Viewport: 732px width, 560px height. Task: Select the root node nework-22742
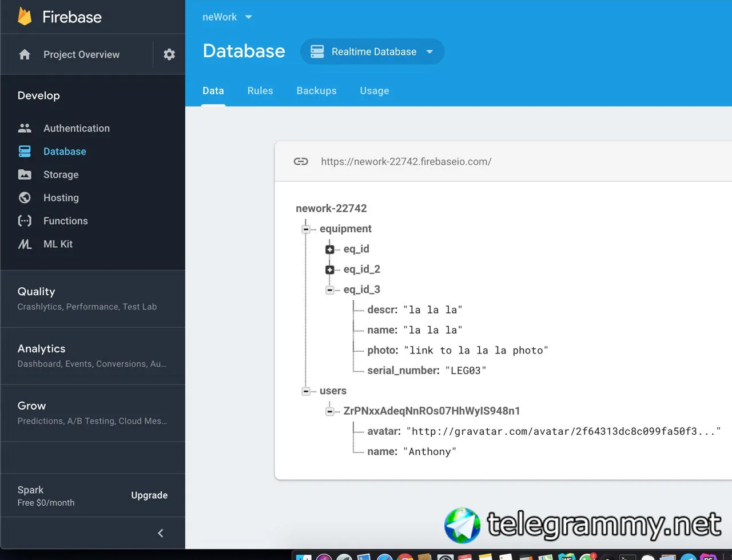[331, 208]
